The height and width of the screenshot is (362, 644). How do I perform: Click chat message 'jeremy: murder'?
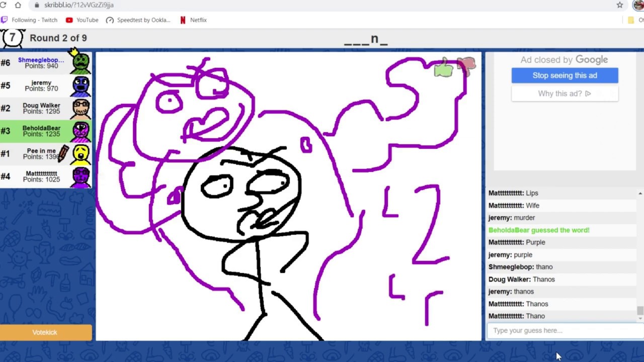512,218
